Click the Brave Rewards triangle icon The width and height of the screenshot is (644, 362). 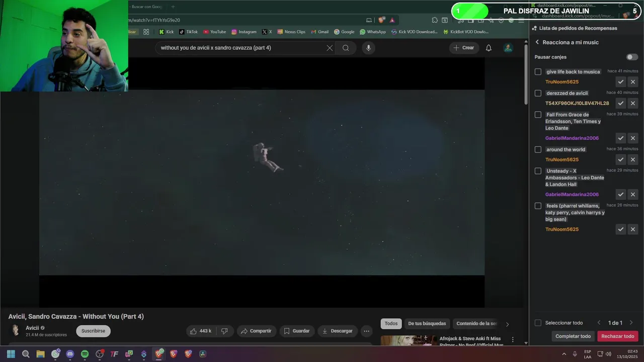point(391,20)
